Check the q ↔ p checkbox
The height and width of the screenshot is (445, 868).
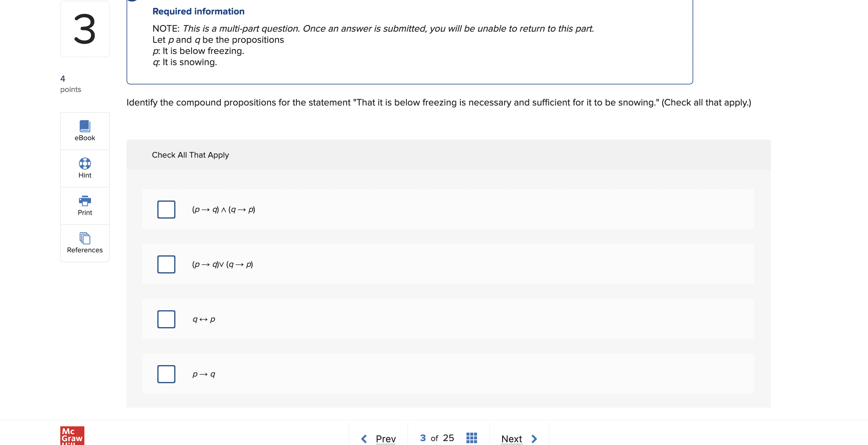tap(166, 319)
